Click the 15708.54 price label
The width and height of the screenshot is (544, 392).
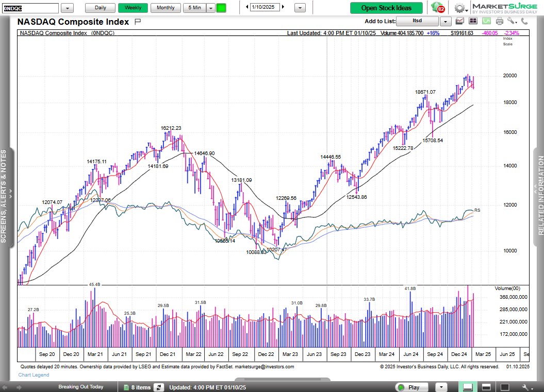tap(433, 141)
